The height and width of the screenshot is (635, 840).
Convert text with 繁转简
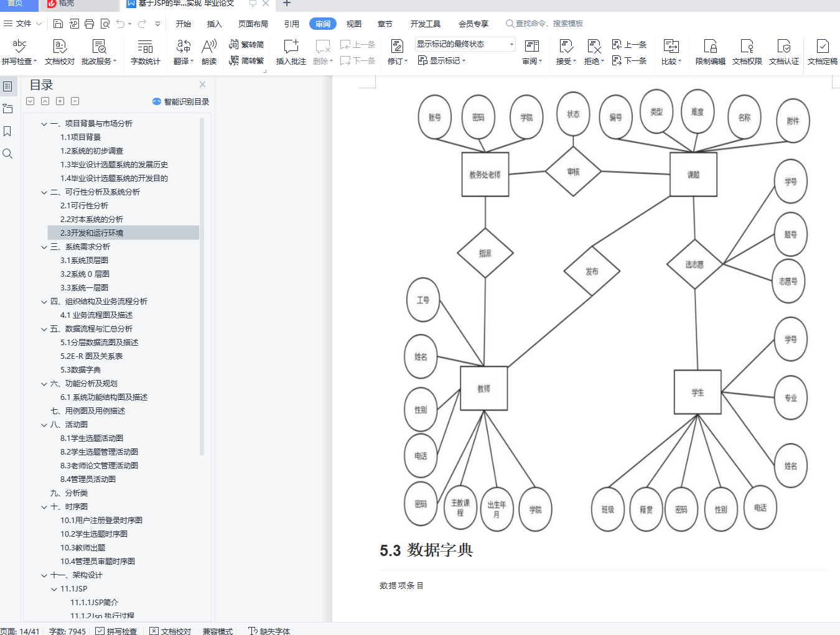(246, 44)
